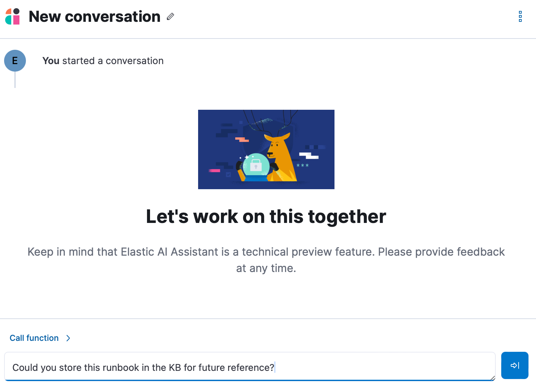Click the Elastic AI Assistant logo
This screenshot has height=392, width=536.
[13, 16]
